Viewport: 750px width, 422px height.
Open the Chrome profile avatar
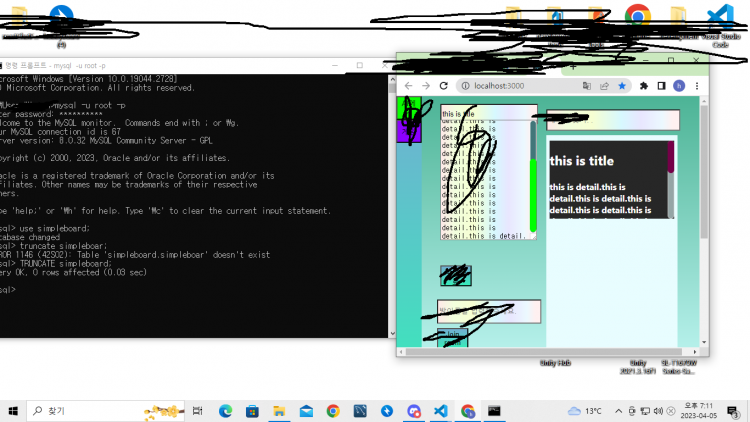[x=679, y=86]
